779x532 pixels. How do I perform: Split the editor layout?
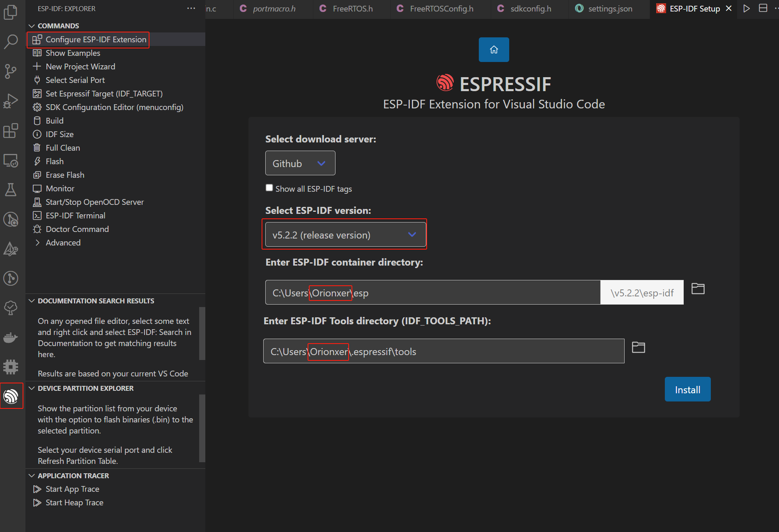point(763,8)
